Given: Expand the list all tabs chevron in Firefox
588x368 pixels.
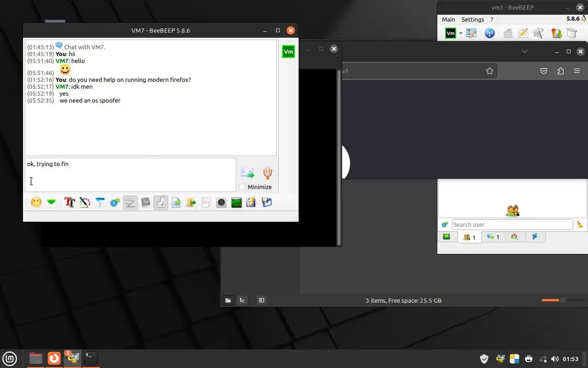Looking at the screenshot, I should [x=525, y=51].
